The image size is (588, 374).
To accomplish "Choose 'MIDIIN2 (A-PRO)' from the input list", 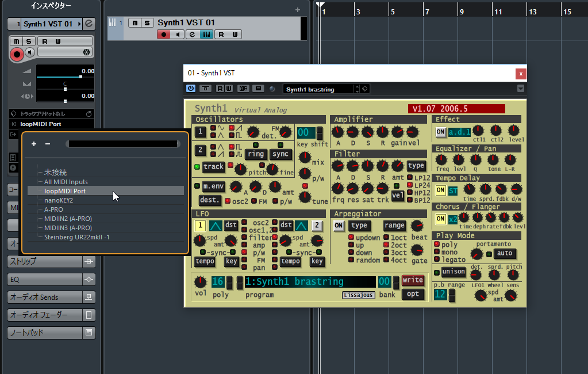I will coord(68,219).
